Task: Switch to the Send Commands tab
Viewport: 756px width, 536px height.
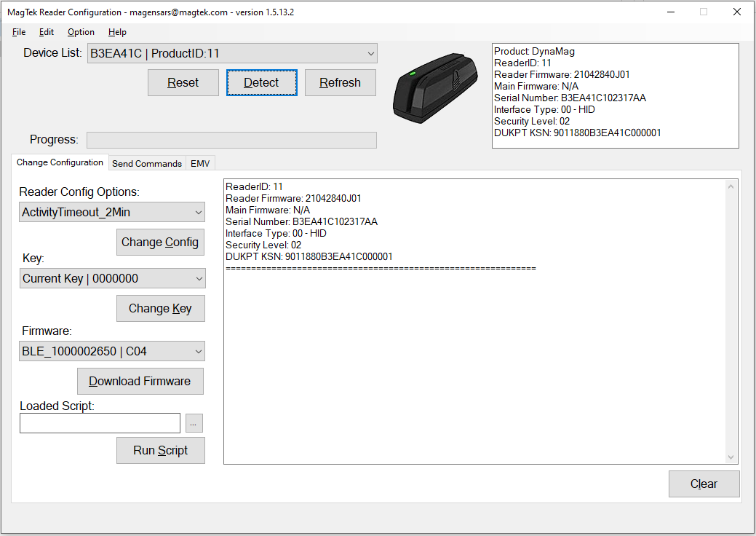Action: click(147, 164)
